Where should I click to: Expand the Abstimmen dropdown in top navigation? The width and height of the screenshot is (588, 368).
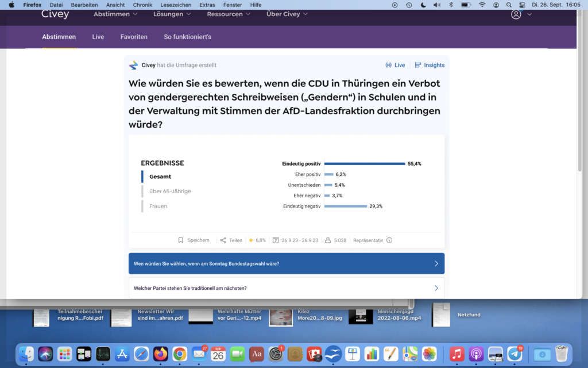click(115, 14)
